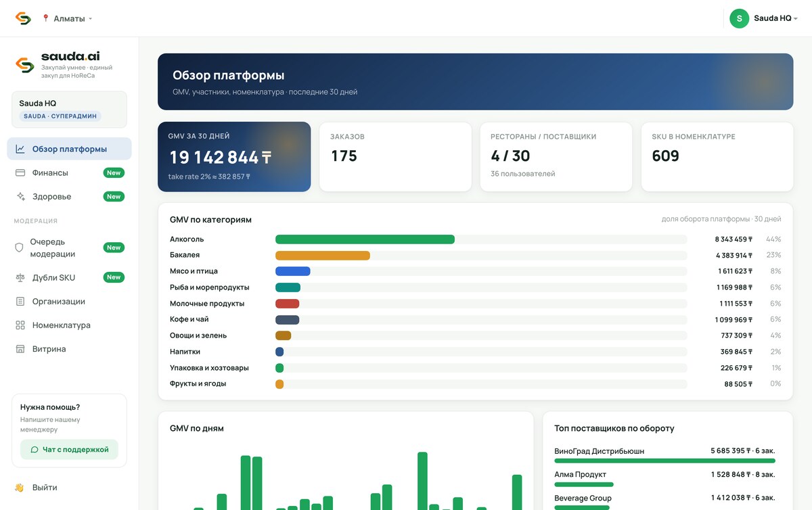Image resolution: width=812 pixels, height=510 pixels.
Task: Click the shield icon for Очередь модерации
Action: pyautogui.click(x=20, y=248)
